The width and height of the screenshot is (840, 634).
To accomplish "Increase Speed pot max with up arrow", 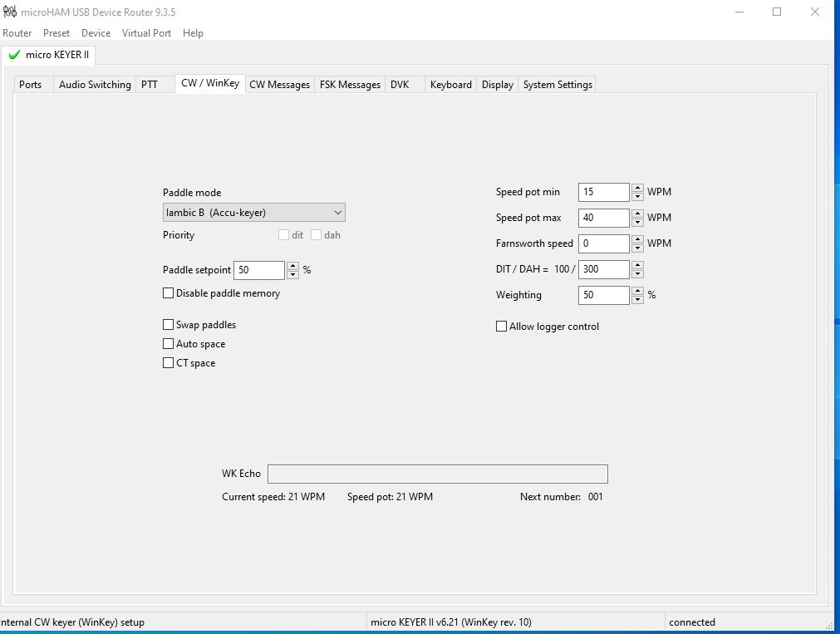I will [637, 214].
